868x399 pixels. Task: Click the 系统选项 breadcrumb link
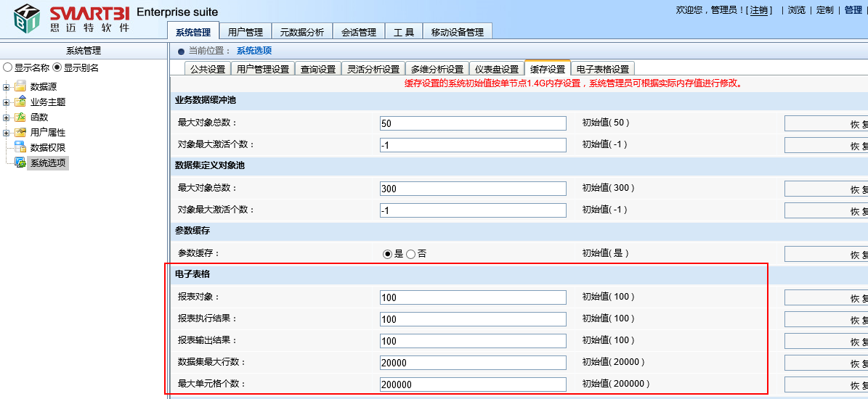[x=255, y=51]
